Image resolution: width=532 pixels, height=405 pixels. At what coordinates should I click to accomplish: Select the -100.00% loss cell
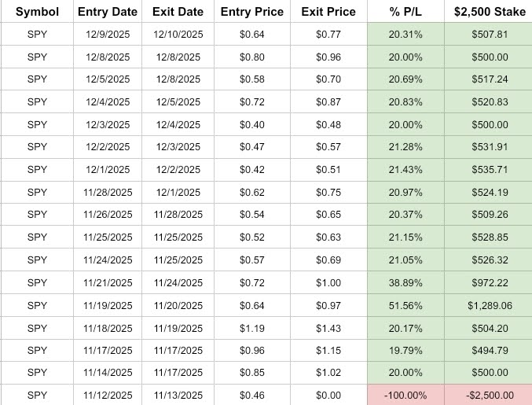coord(405,395)
